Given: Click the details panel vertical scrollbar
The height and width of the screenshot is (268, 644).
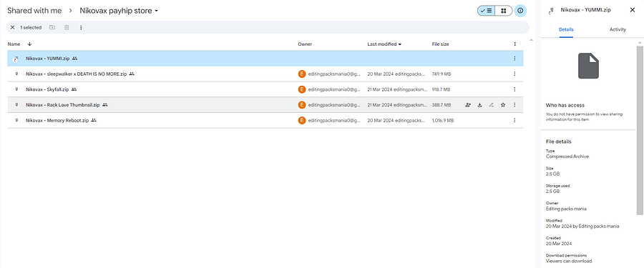Looking at the screenshot, I should [640, 130].
